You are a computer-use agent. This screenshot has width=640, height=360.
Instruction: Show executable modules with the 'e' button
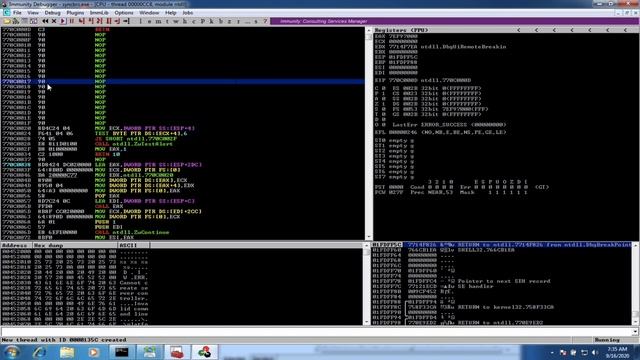[x=149, y=21]
